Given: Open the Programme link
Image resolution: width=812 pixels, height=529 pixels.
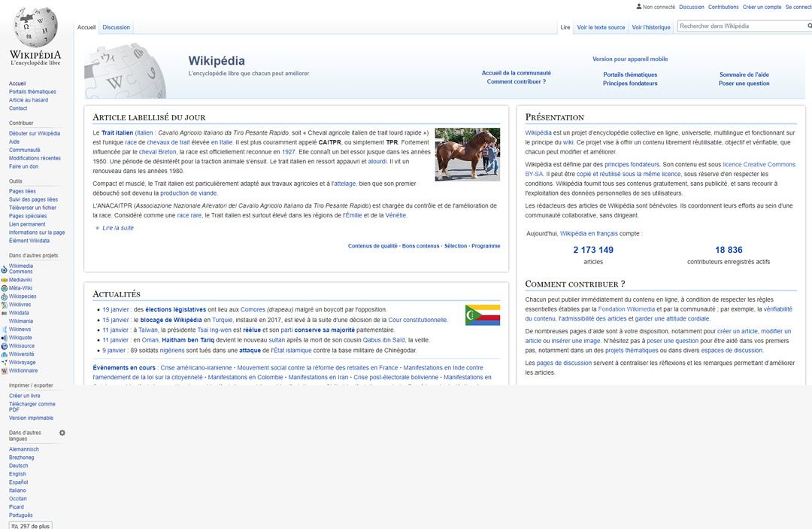Looking at the screenshot, I should tap(486, 246).
